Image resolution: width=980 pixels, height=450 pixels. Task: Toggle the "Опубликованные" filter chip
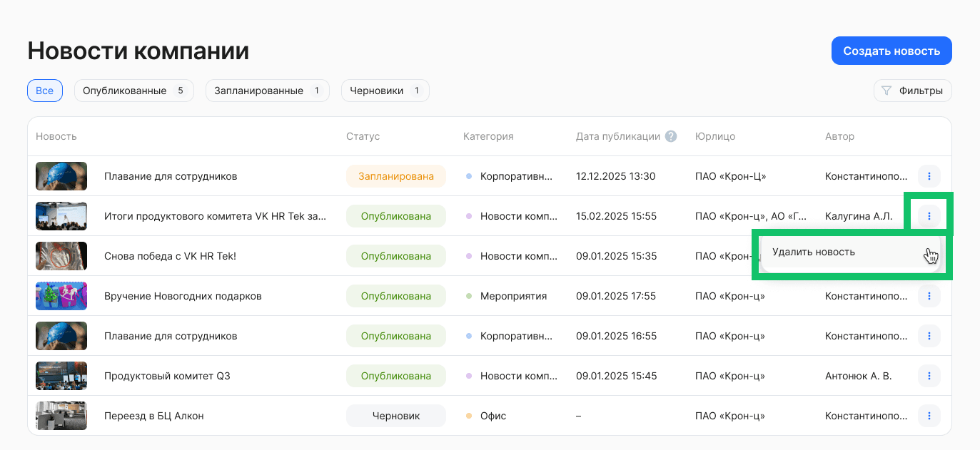pyautogui.click(x=133, y=91)
